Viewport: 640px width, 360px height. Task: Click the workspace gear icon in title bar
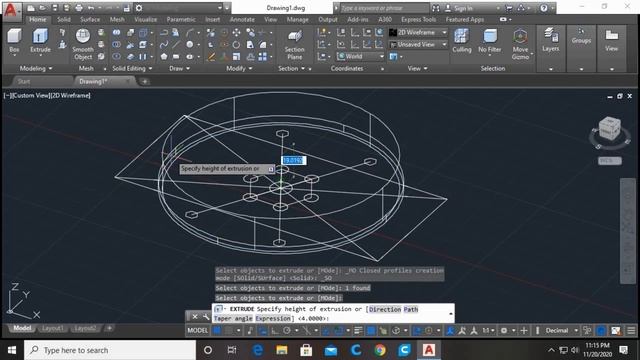139,8
